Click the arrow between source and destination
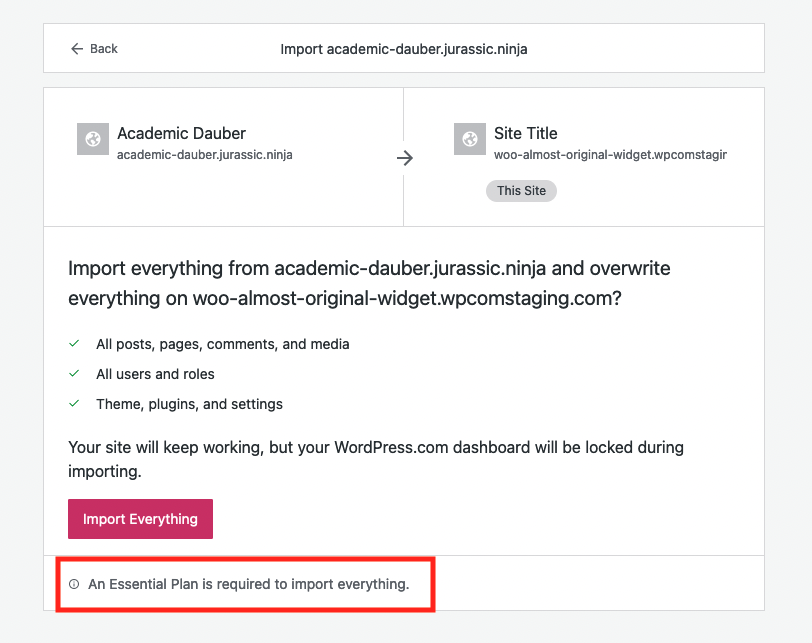The height and width of the screenshot is (643, 812). click(404, 158)
